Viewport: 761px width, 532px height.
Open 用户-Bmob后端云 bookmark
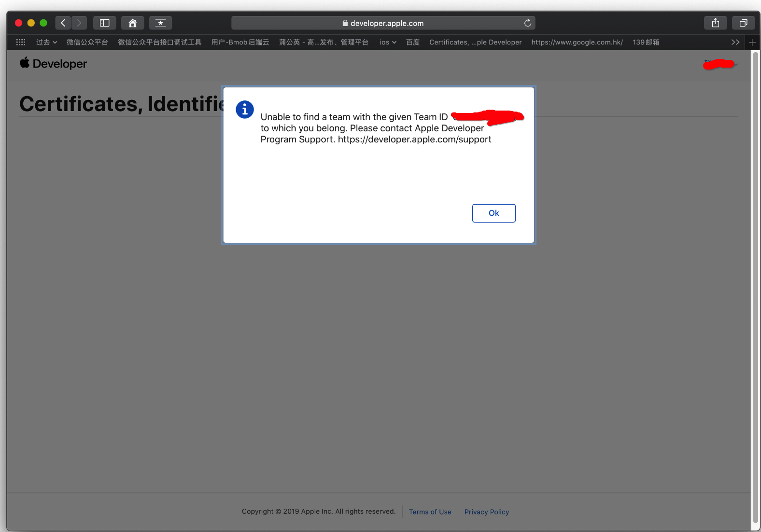240,42
